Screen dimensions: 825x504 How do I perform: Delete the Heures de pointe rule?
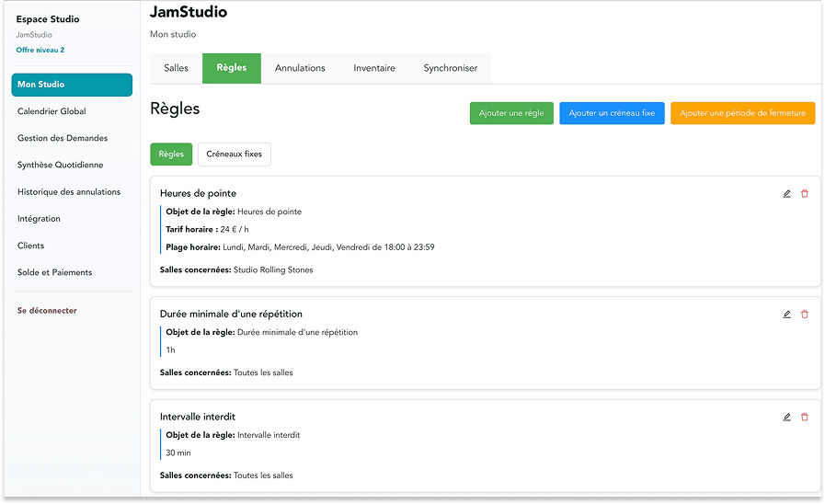click(x=805, y=194)
